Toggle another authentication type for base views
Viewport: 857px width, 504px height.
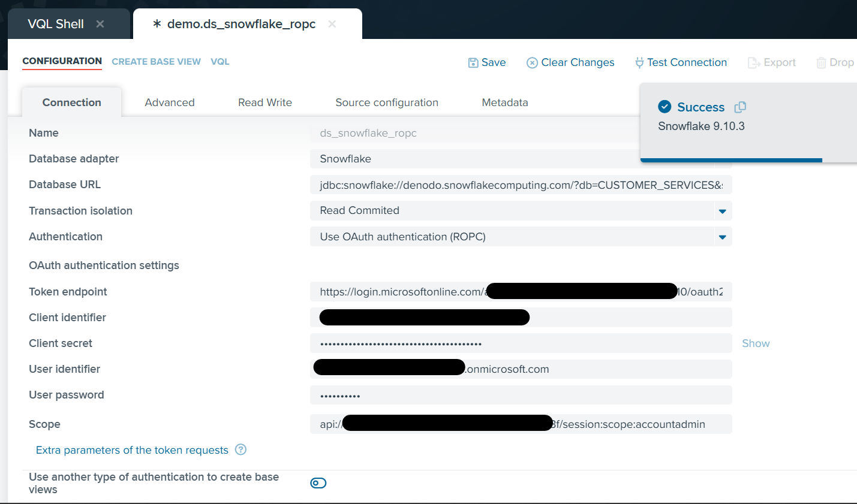(x=318, y=483)
